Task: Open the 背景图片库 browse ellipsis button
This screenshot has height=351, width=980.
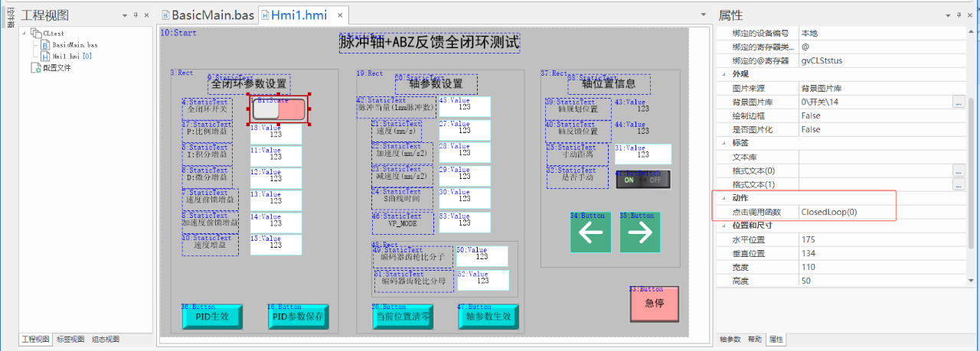Action: [958, 102]
